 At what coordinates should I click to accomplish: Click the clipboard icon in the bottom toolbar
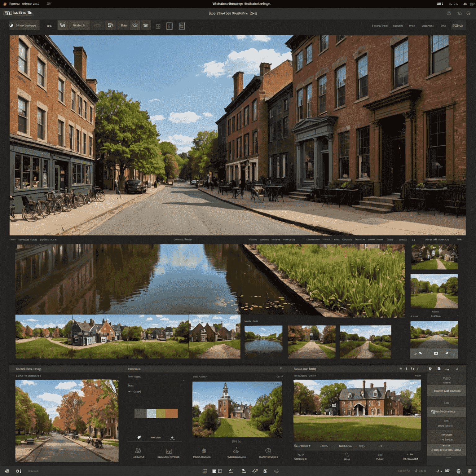[265, 471]
